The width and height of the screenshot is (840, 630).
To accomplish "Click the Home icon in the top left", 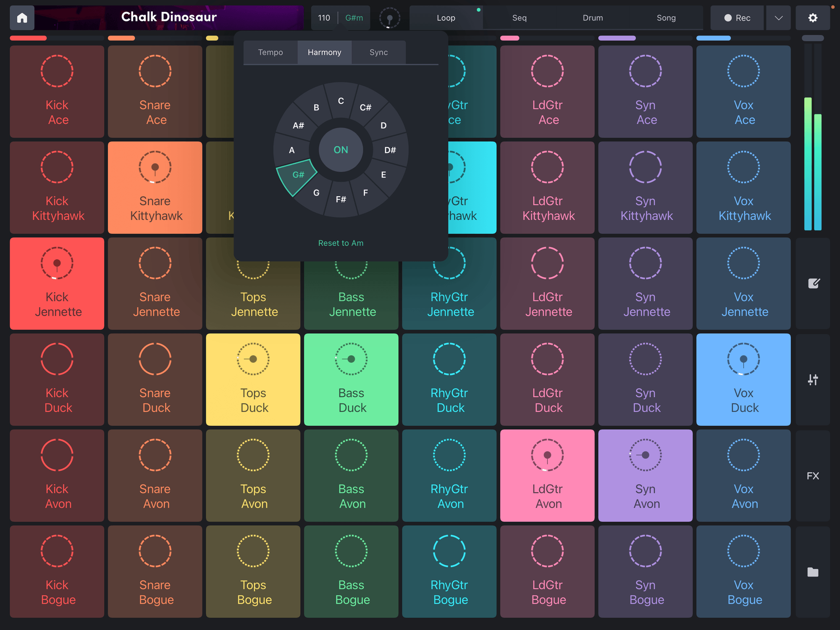I will [x=22, y=18].
